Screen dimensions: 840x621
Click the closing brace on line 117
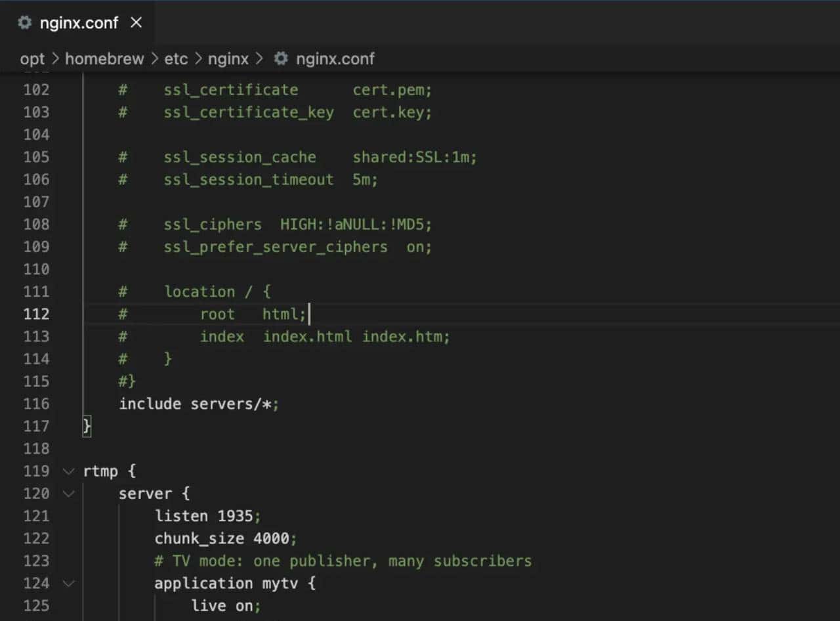(x=87, y=426)
